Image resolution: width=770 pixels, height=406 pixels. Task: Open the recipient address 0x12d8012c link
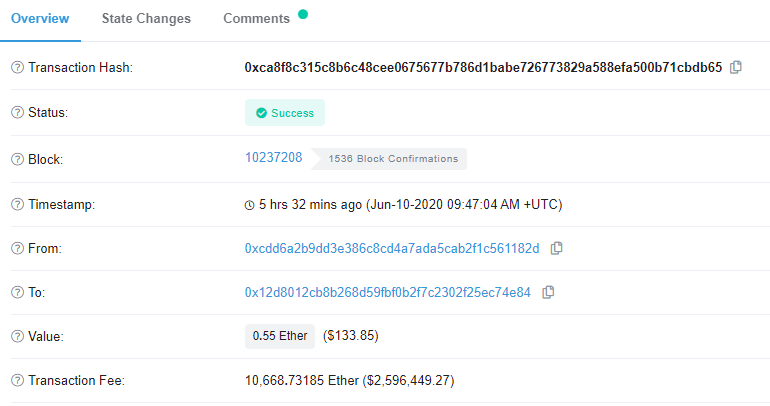(387, 293)
